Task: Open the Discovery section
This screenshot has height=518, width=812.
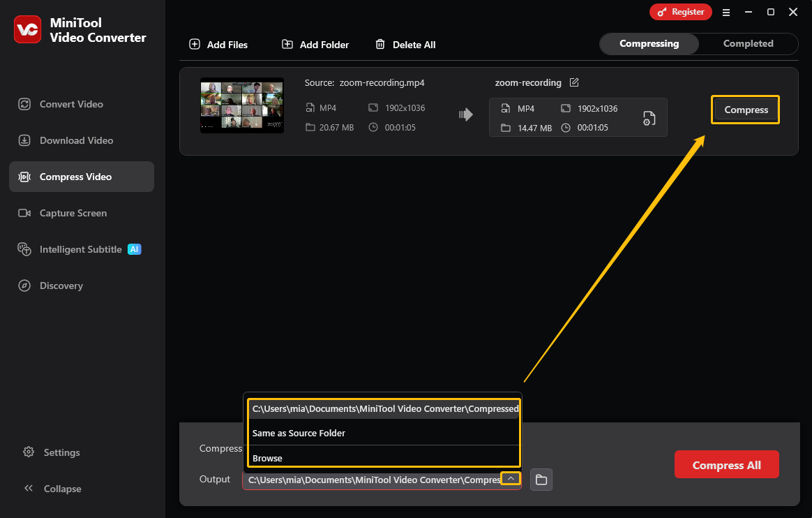Action: coord(60,286)
